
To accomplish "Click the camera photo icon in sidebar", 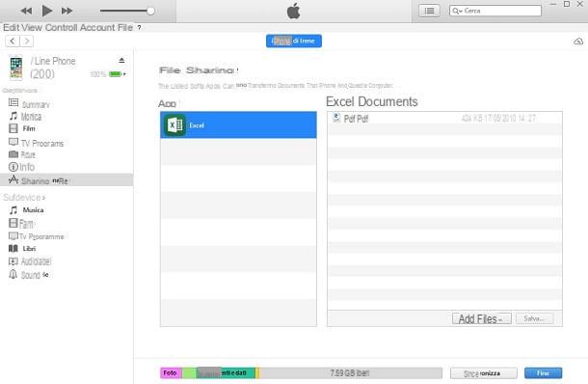I will (x=13, y=154).
